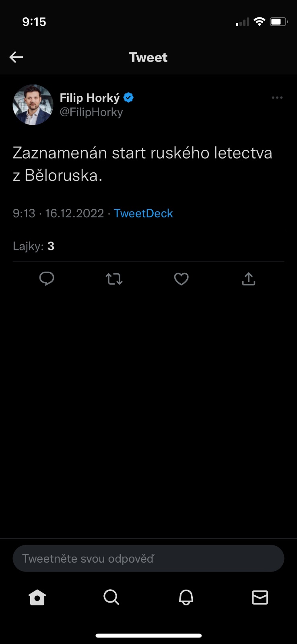
Task: Open Messages via the envelope icon
Action: [260, 597]
